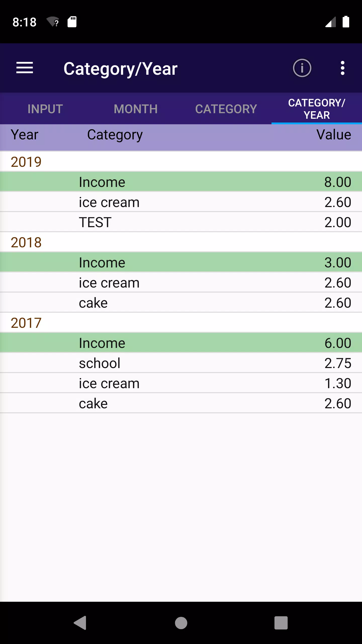Select the CATEGORY/YEAR tab

317,109
